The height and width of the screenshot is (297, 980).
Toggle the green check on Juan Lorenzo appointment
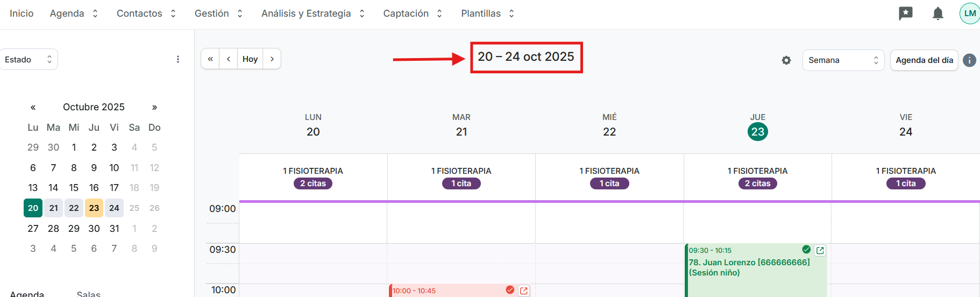(x=806, y=250)
